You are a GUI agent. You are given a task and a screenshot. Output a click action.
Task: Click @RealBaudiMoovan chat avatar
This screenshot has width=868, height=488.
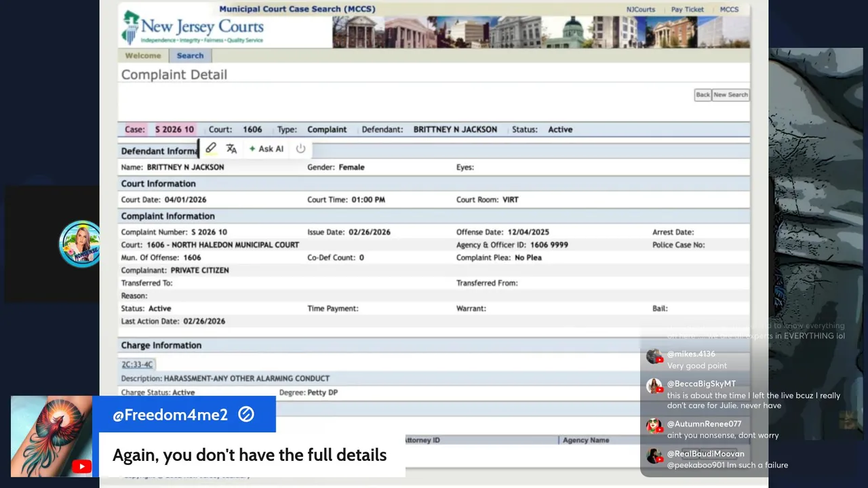pyautogui.click(x=654, y=456)
